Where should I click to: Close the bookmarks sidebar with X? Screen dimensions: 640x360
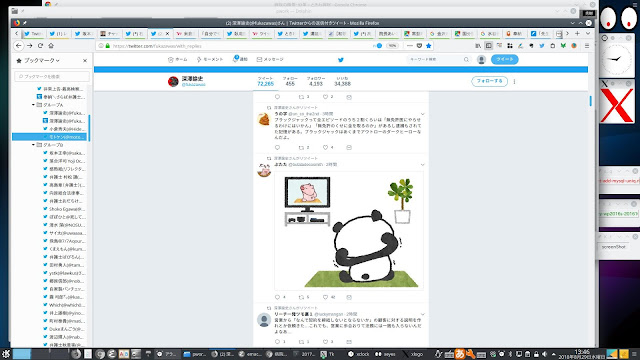point(85,60)
